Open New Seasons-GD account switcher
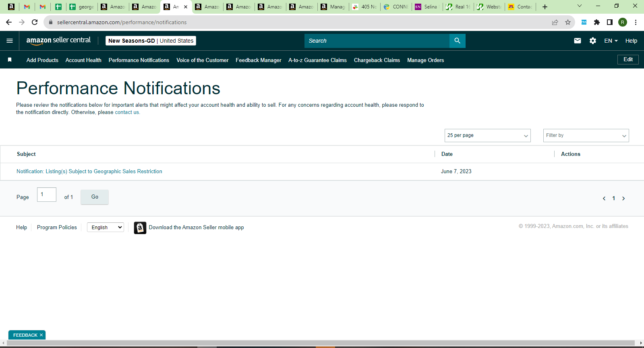 click(x=151, y=41)
